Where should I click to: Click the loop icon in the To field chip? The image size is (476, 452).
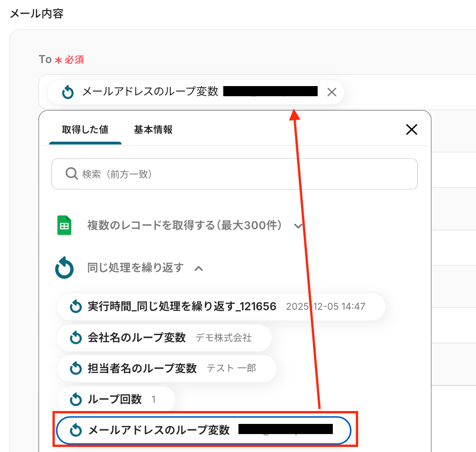[x=68, y=92]
